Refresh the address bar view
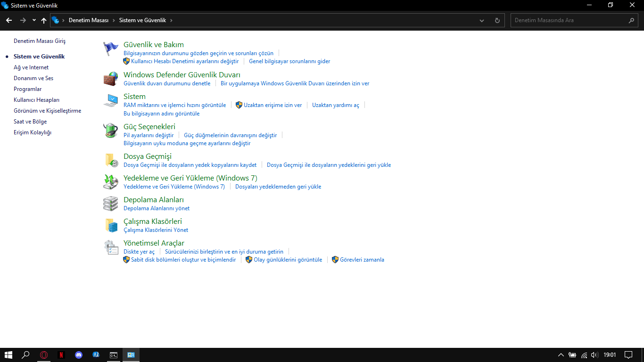This screenshot has width=644, height=362. pos(497,20)
